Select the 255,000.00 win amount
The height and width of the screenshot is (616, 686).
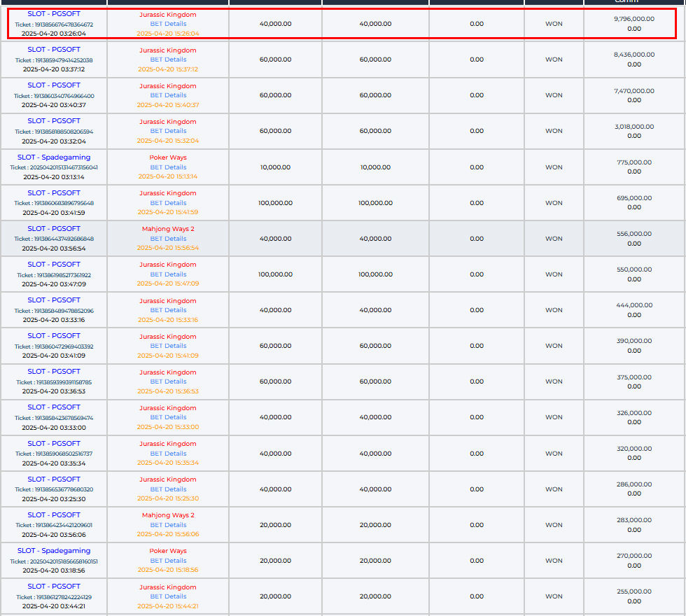coord(634,591)
